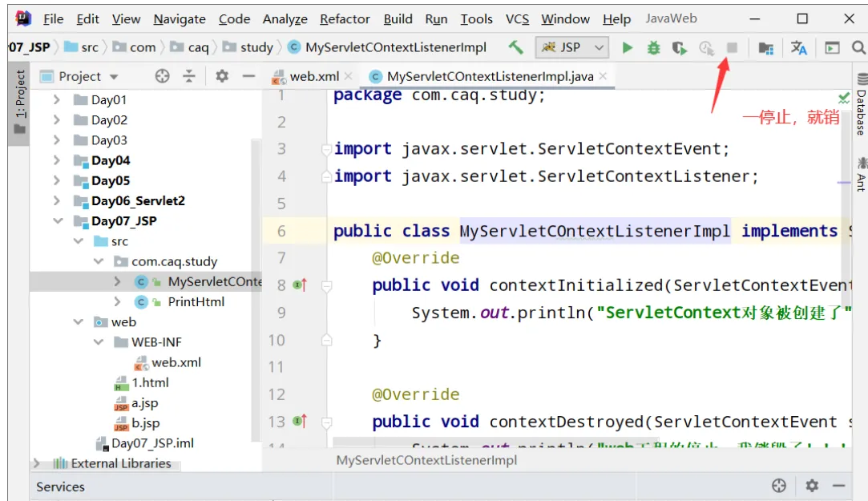Open the JSP run configuration dropdown
Viewport: 868px width, 501px height.
coord(572,48)
